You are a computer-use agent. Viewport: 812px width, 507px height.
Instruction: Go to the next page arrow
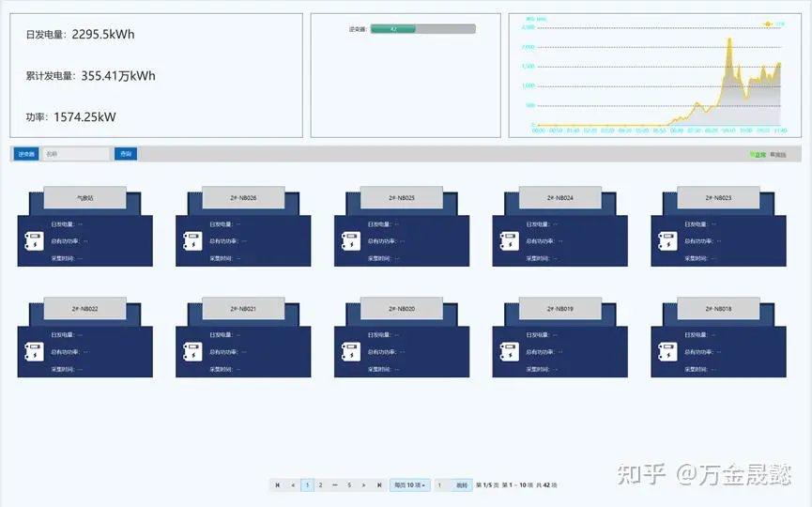[x=363, y=485]
